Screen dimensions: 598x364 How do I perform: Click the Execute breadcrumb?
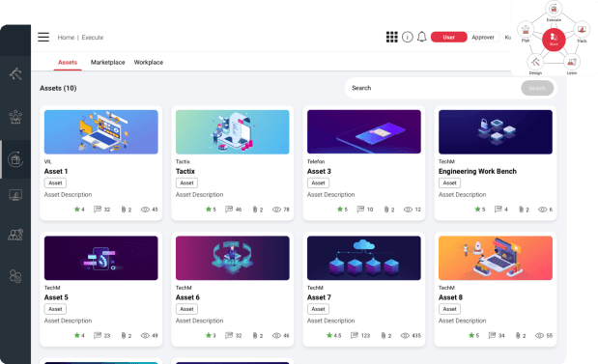click(x=93, y=38)
